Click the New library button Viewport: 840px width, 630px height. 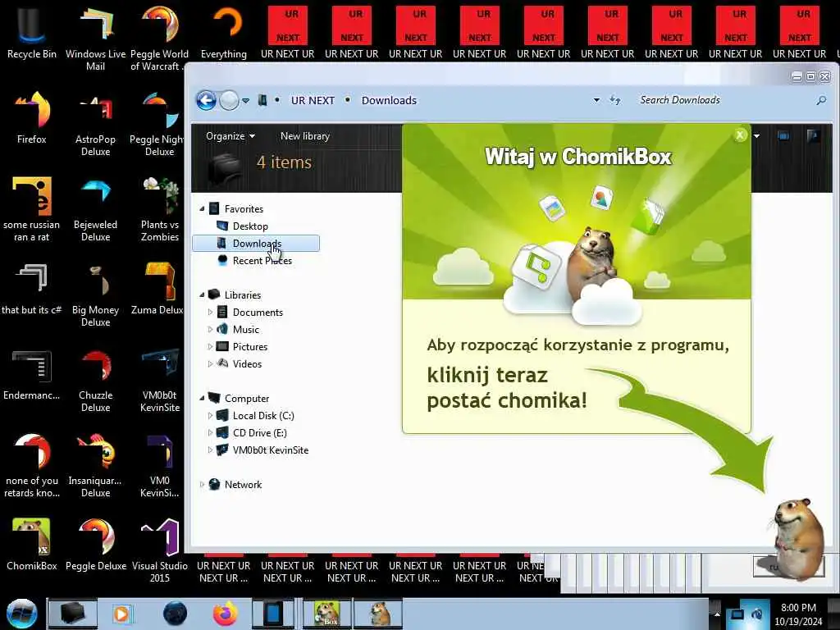point(305,136)
